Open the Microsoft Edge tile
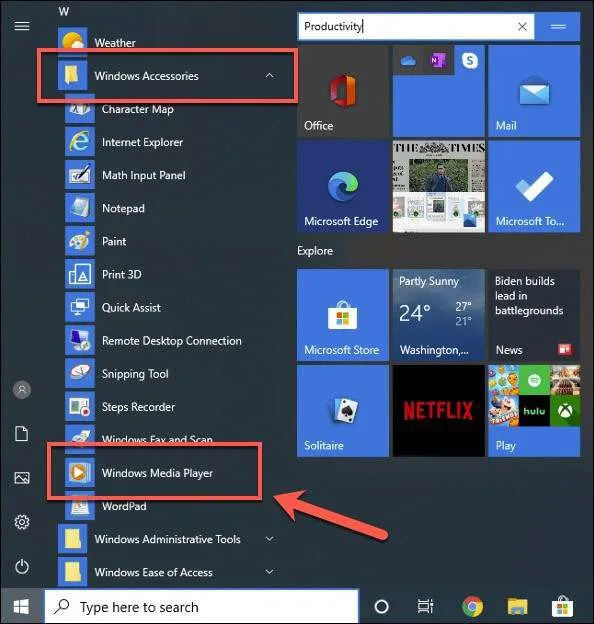The height and width of the screenshot is (624, 594). [x=343, y=187]
